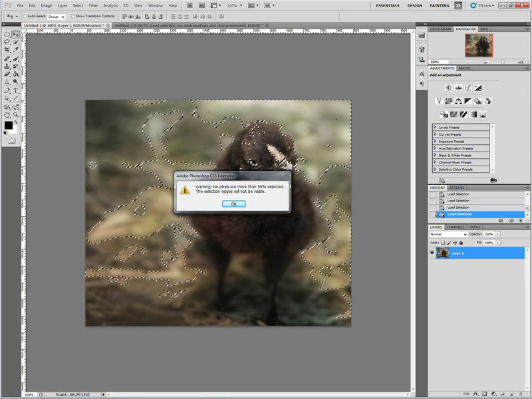Select the Pen tool
Viewport: 532px width, 399px height.
[7, 90]
